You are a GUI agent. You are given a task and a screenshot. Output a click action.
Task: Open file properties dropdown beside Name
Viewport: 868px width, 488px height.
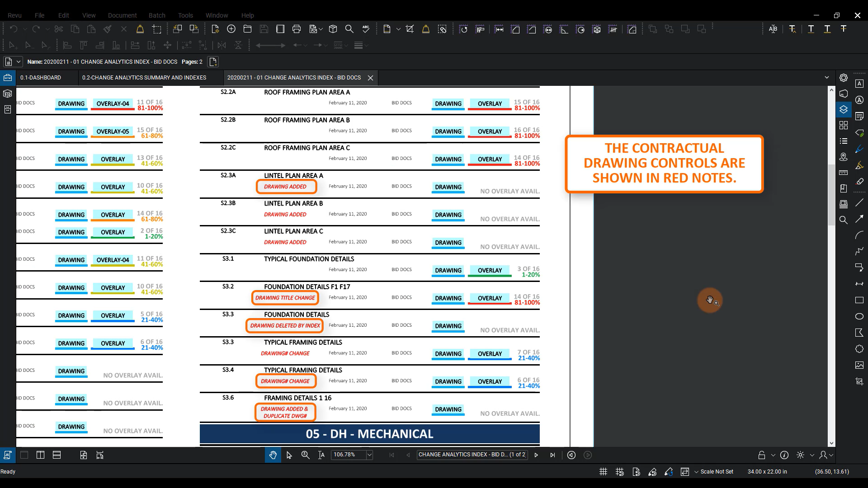[19, 62]
